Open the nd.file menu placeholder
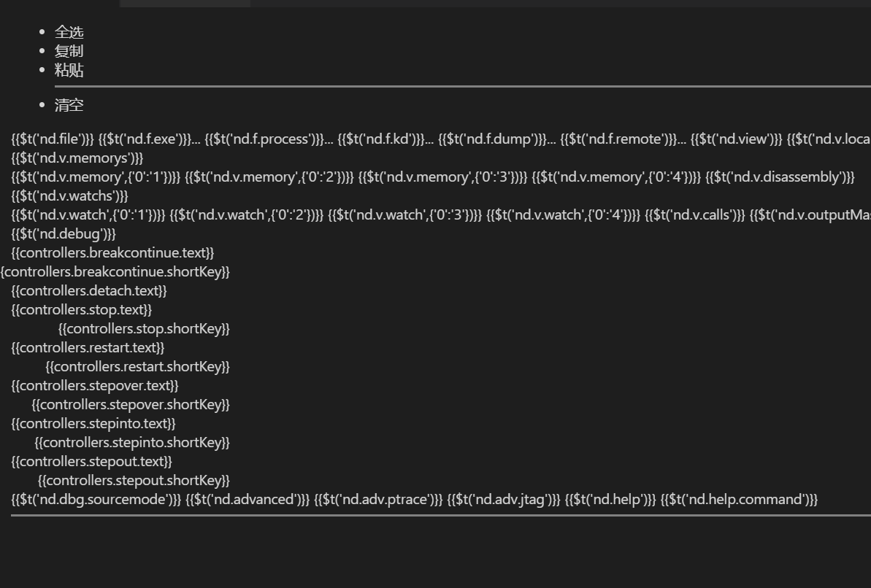The height and width of the screenshot is (588, 871). pos(53,139)
